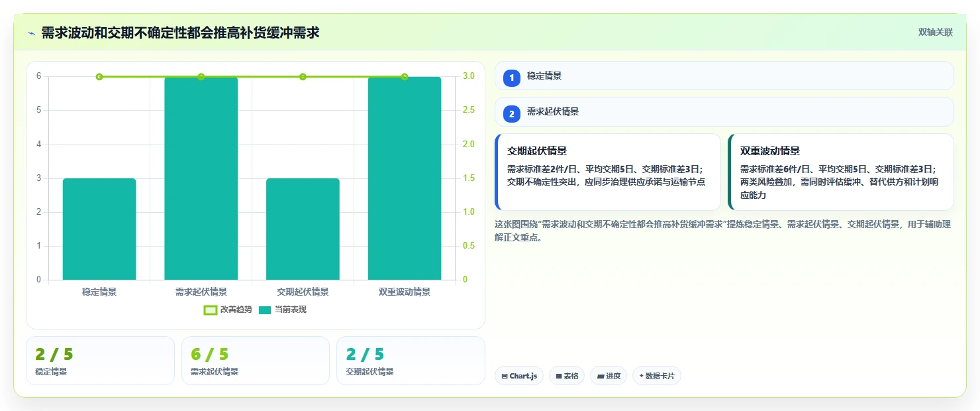Select the number 1 badge for 稳定情景
The width and height of the screenshot is (980, 411).
(512, 78)
